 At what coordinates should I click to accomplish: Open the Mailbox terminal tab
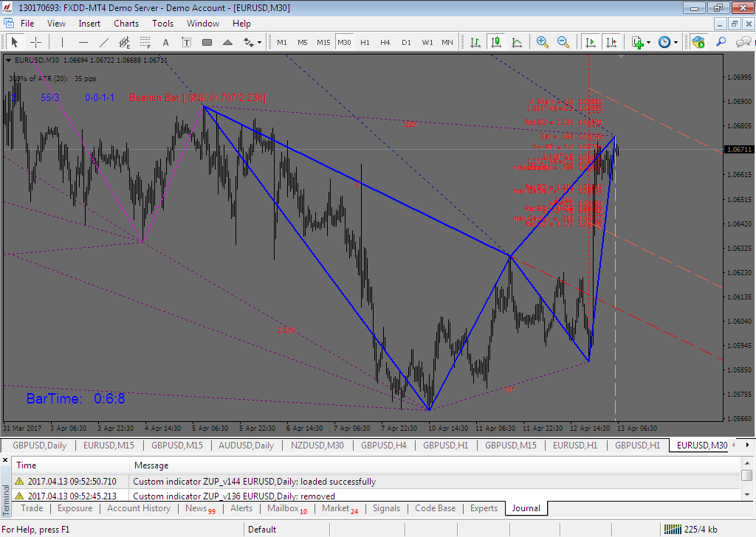tap(287, 508)
